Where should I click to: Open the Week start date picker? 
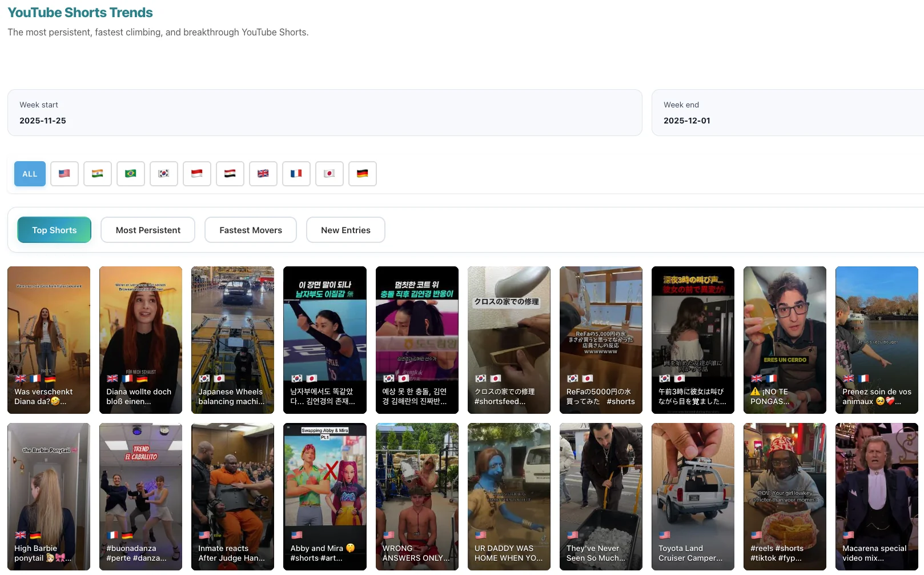coord(324,113)
